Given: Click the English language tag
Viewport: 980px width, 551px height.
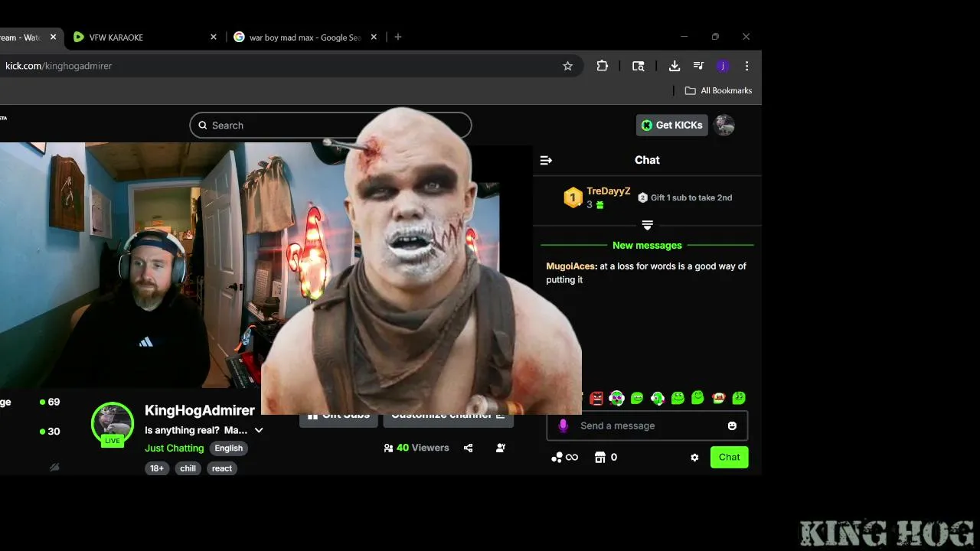Looking at the screenshot, I should pos(229,448).
